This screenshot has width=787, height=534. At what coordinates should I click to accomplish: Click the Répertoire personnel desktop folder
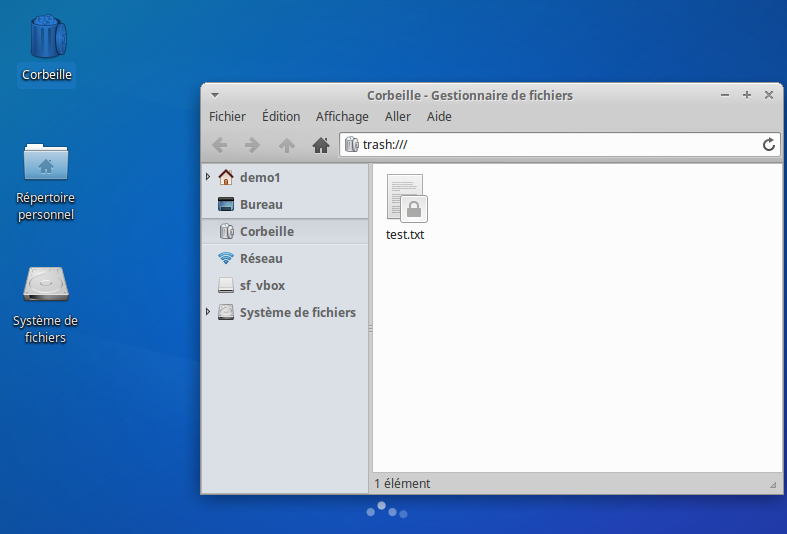46,163
